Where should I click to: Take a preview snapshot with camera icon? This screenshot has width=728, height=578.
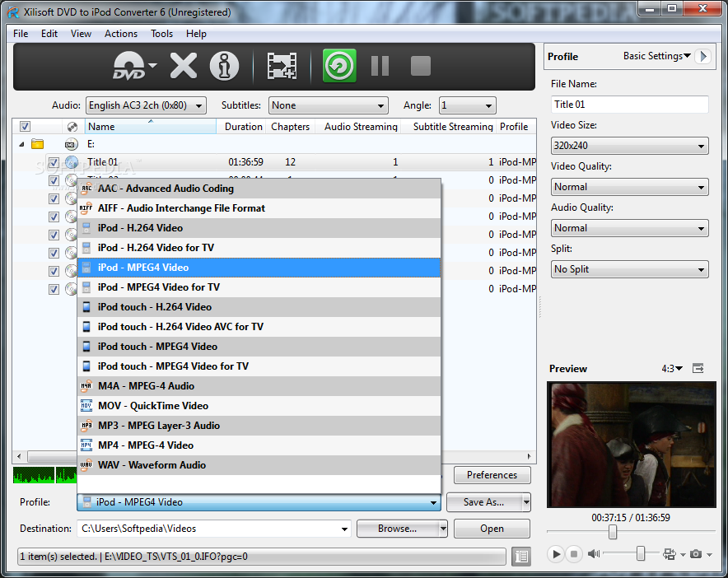click(696, 554)
